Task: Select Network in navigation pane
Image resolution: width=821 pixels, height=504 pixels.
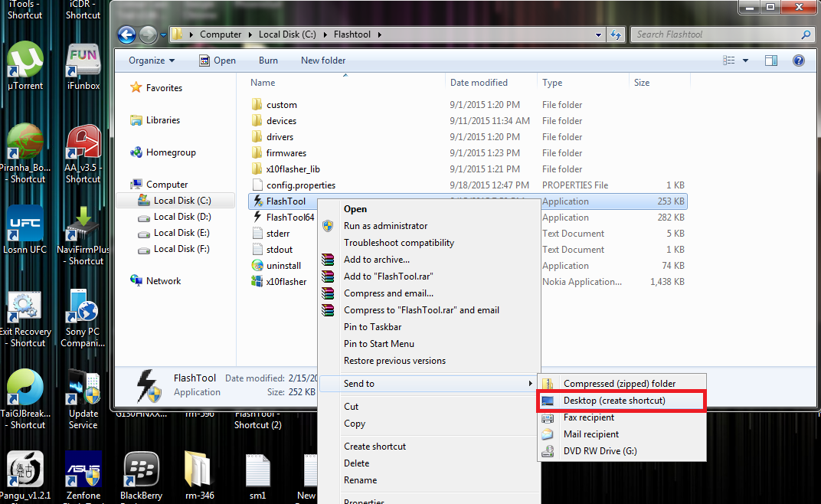Action: click(x=155, y=281)
